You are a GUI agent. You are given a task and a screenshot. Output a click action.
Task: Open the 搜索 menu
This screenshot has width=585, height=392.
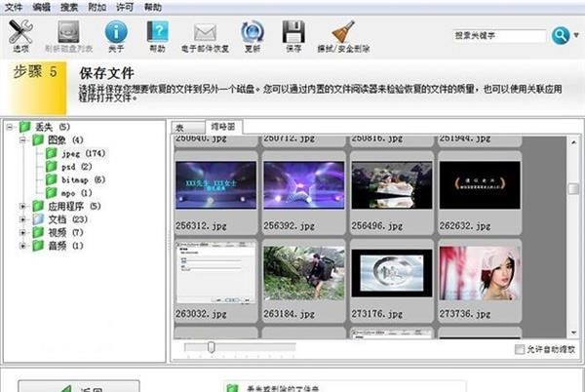click(69, 7)
